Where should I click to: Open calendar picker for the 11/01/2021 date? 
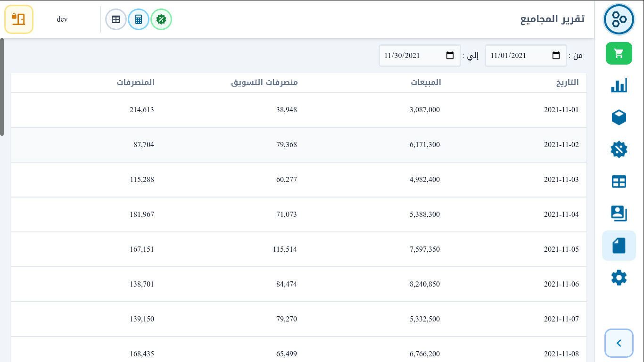pos(556,56)
